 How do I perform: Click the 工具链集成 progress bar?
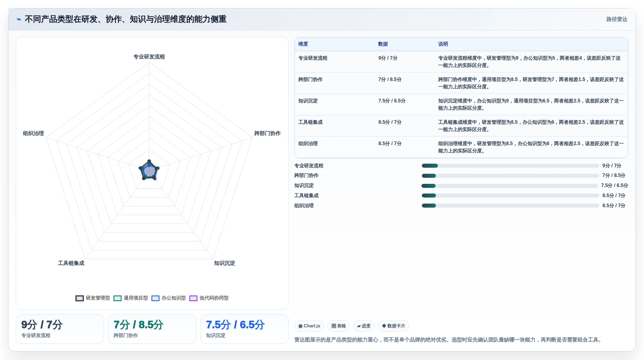(510, 196)
